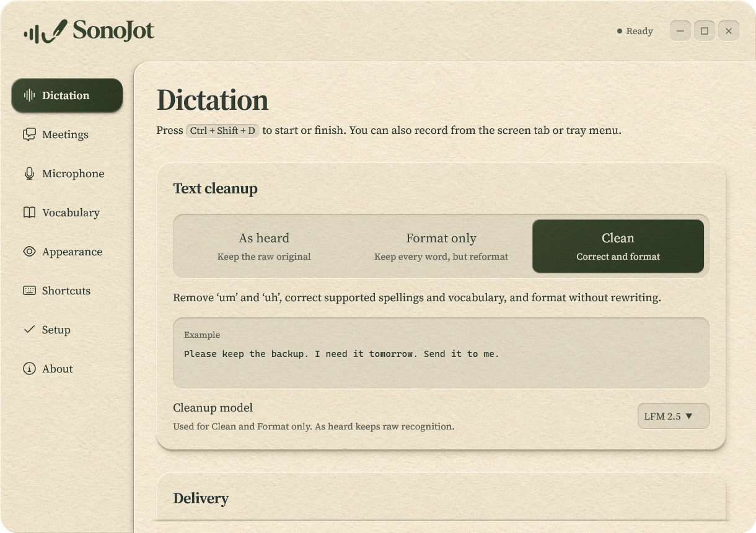Click the 'Dictation' page title
756x533 pixels.
point(213,100)
